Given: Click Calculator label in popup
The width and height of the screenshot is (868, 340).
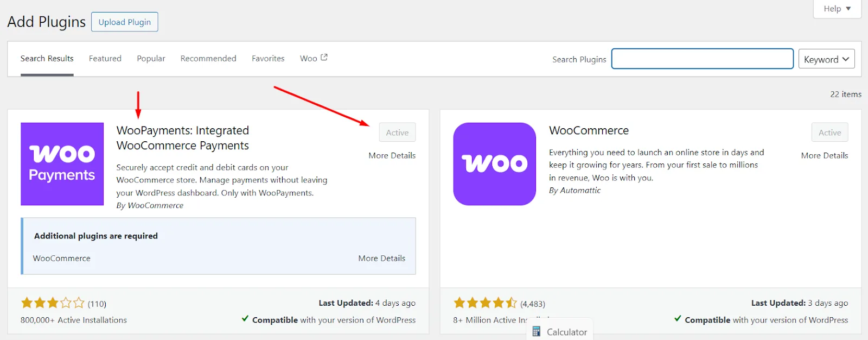Looking at the screenshot, I should click(567, 332).
